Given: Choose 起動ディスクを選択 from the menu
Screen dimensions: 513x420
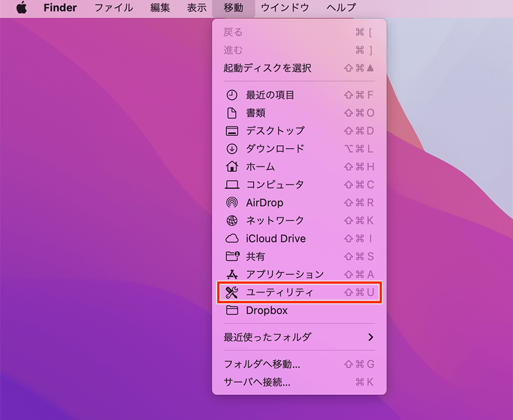Looking at the screenshot, I should (299, 68).
